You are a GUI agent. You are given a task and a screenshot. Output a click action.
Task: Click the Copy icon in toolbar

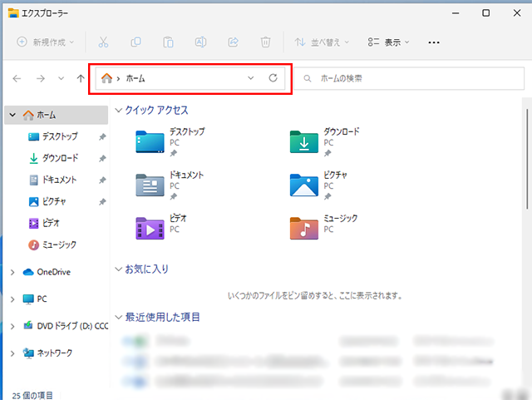pyautogui.click(x=135, y=42)
